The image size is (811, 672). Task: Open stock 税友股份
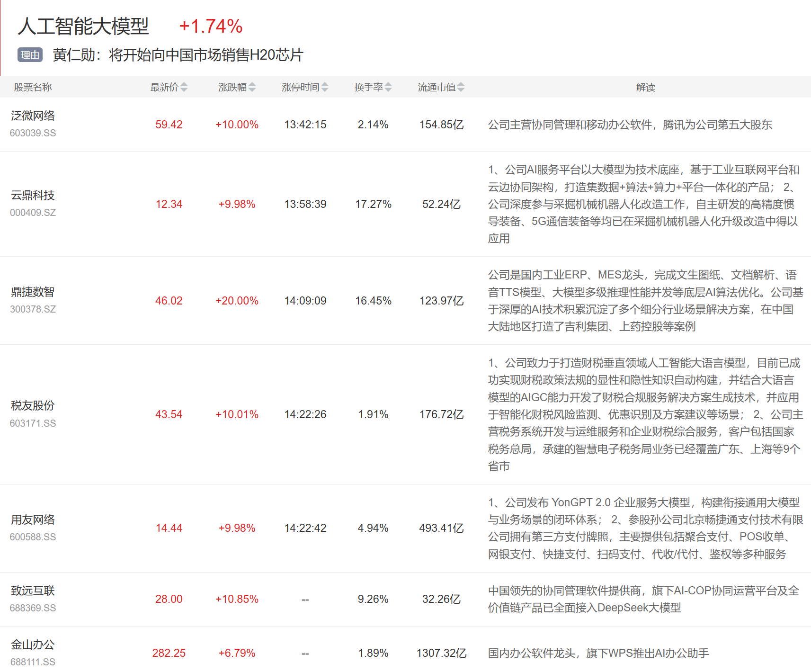point(33,405)
